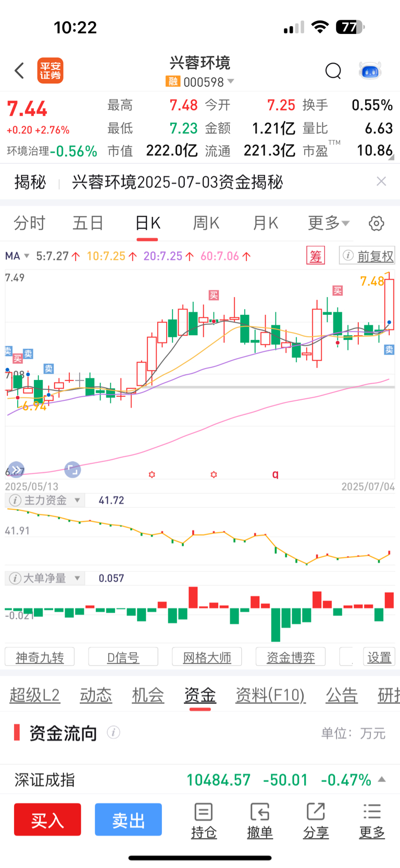Viewport: 400px width, 868px height.
Task: Select 资金 tab
Action: point(200,695)
